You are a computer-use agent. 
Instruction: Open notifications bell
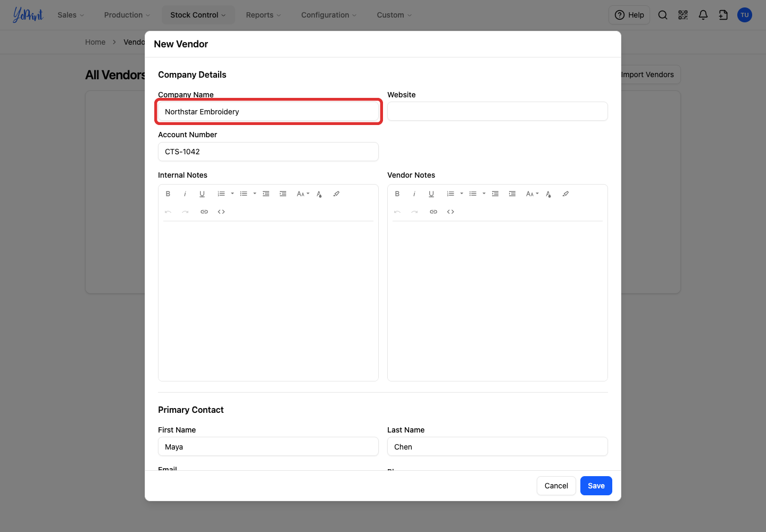pos(703,15)
